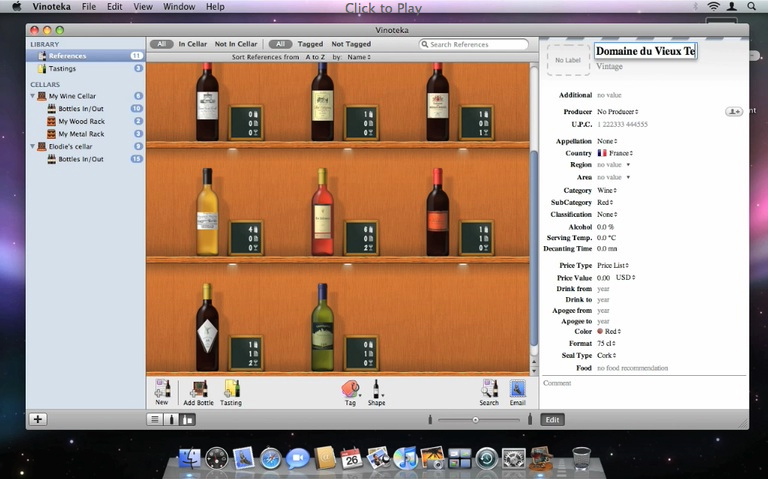This screenshot has width=769, height=479.
Task: Open the Format 75 cl dropdown
Action: click(607, 344)
